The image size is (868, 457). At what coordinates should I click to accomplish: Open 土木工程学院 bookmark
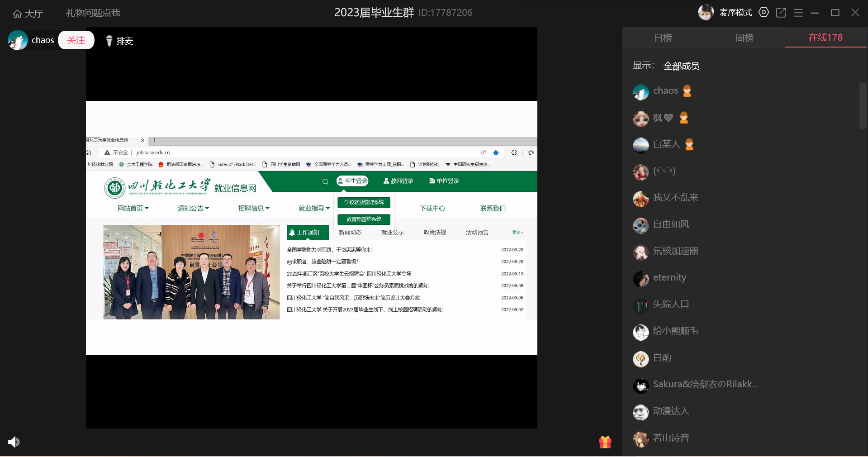(136, 164)
